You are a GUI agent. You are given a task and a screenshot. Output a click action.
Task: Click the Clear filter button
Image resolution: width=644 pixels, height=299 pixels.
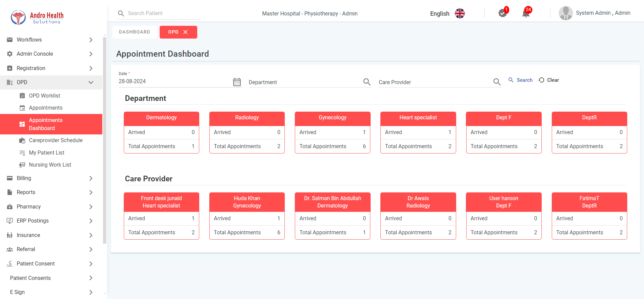click(x=549, y=80)
